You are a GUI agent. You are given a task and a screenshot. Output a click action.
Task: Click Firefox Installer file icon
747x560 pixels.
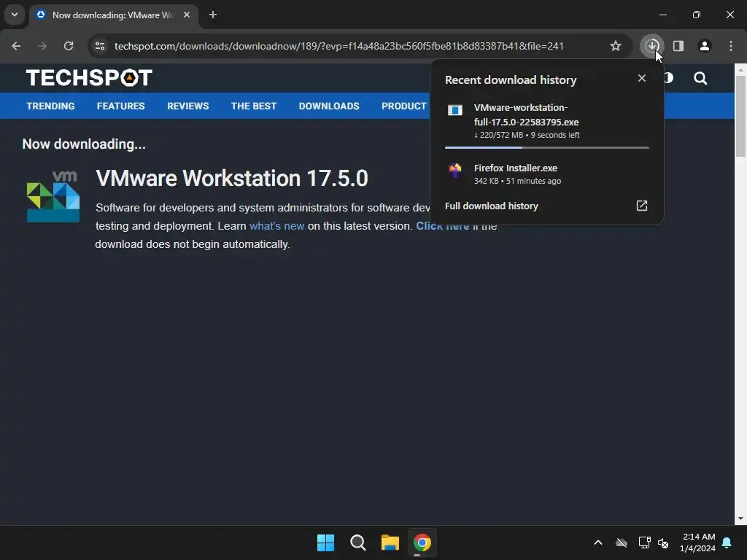455,170
